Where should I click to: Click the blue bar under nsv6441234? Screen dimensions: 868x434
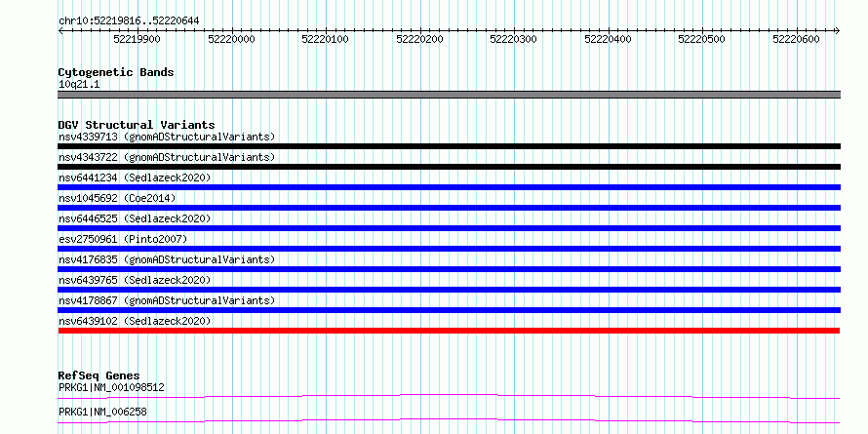tap(449, 187)
